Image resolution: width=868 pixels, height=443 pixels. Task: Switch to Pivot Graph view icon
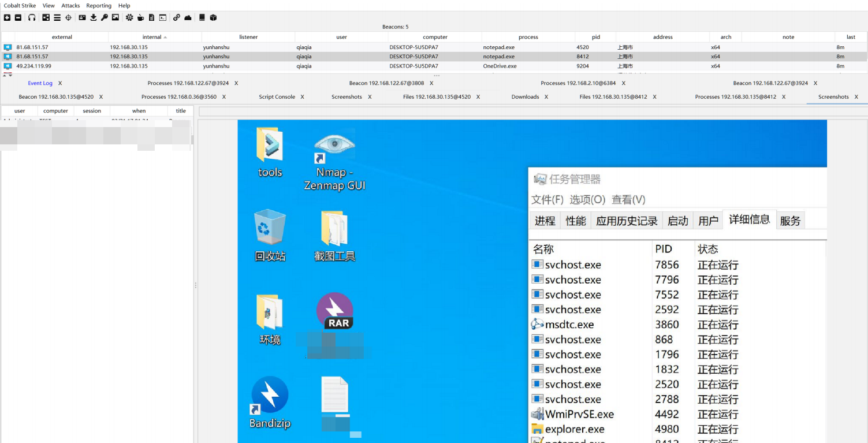[x=46, y=18]
